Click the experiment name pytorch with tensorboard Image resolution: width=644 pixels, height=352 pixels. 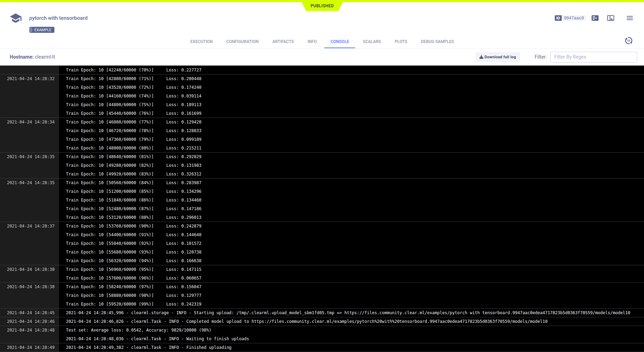click(x=58, y=18)
